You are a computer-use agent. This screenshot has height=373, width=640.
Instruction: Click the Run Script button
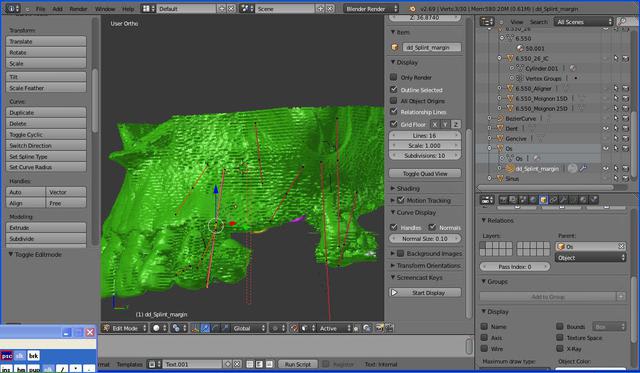coord(298,364)
